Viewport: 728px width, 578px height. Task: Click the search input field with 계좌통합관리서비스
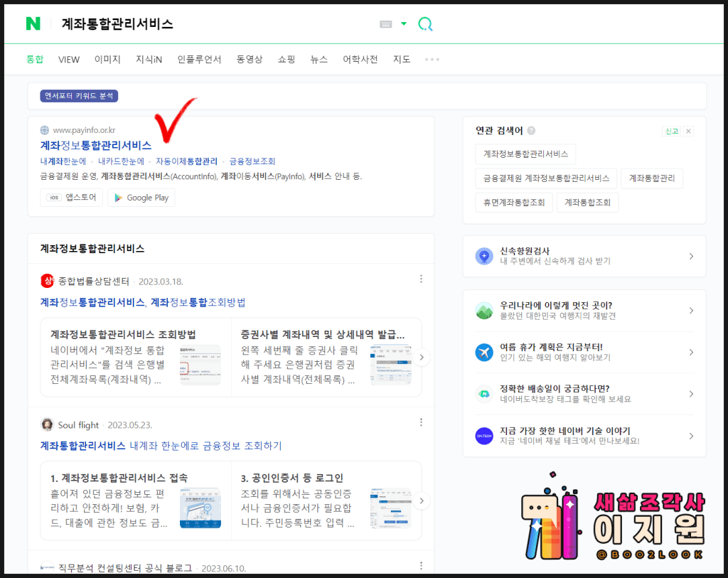click(213, 24)
